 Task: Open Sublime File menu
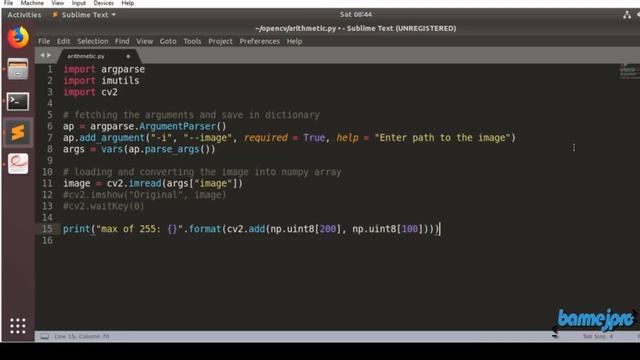44,41
